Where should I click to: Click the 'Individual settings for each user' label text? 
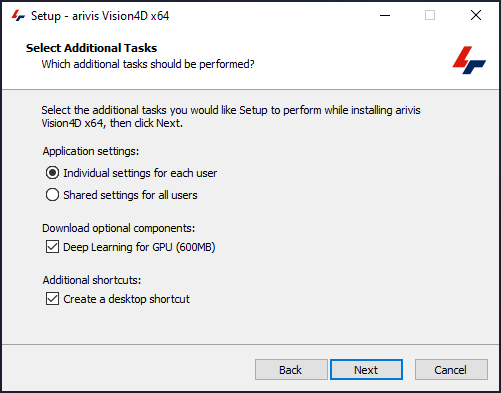[140, 173]
